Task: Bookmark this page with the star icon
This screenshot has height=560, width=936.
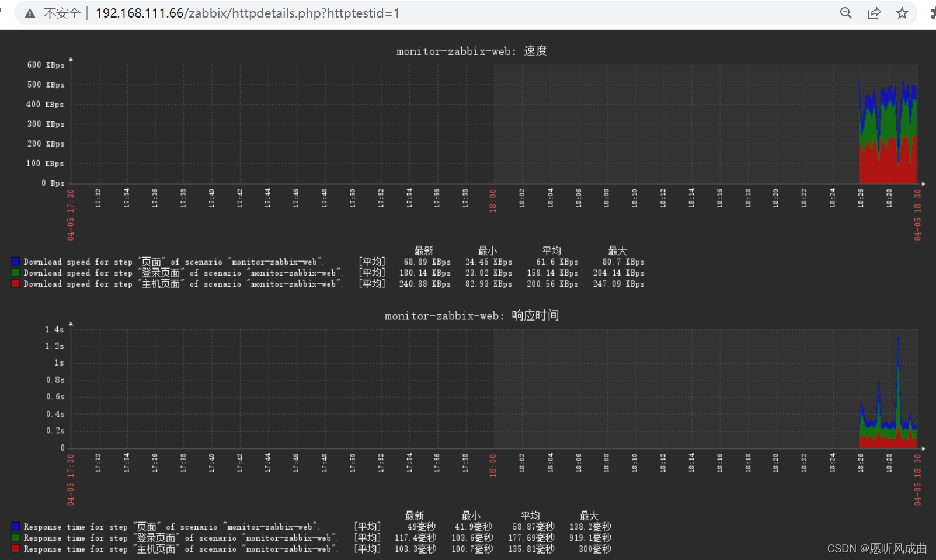Action: [902, 13]
